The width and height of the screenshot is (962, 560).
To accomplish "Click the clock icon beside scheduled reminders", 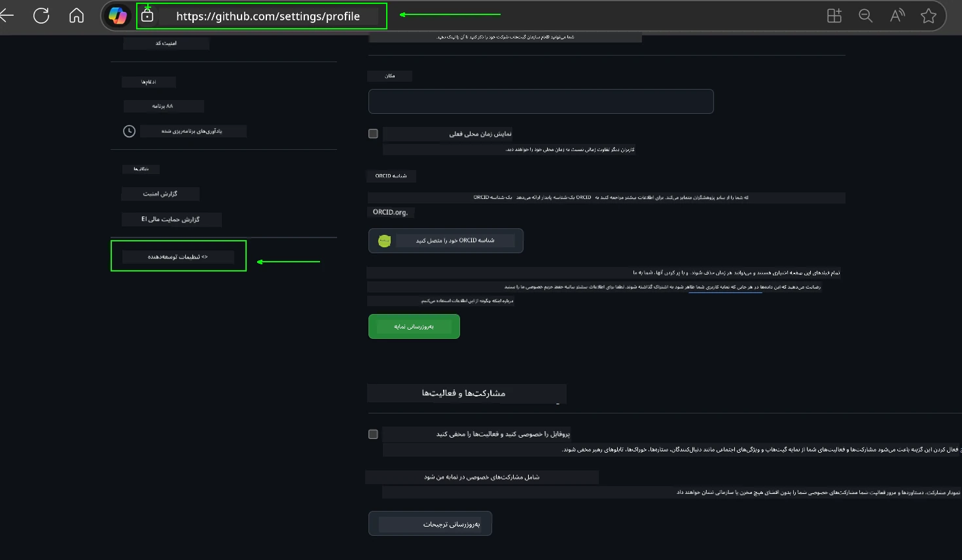I will click(129, 131).
